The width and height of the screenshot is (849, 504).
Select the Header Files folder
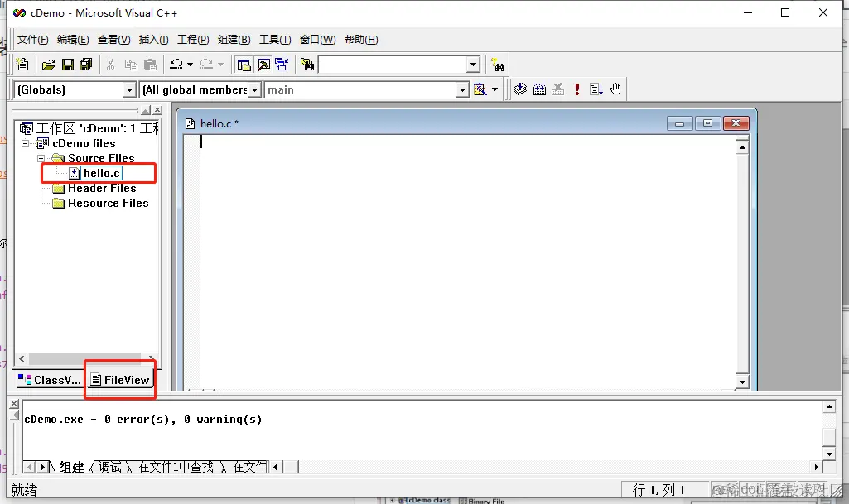[x=102, y=188]
